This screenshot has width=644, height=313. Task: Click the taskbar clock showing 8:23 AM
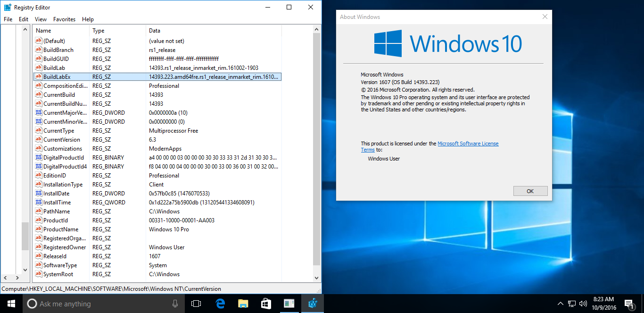[x=604, y=304]
